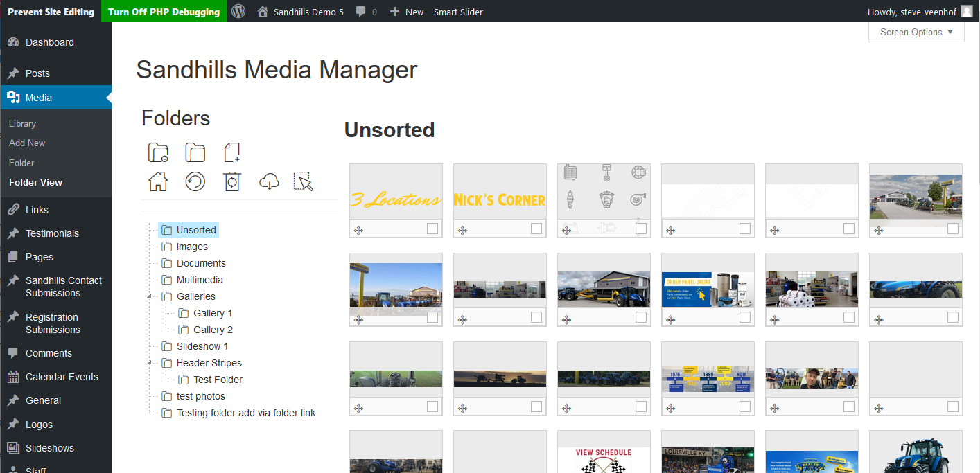Click the Howdy, steve-veenhof account link
Screen dimensions: 980x473
tap(920, 12)
